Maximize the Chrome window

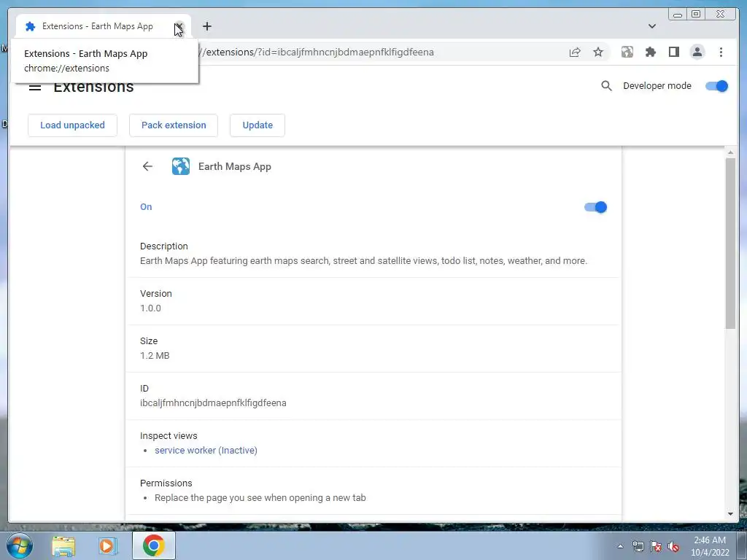(696, 15)
